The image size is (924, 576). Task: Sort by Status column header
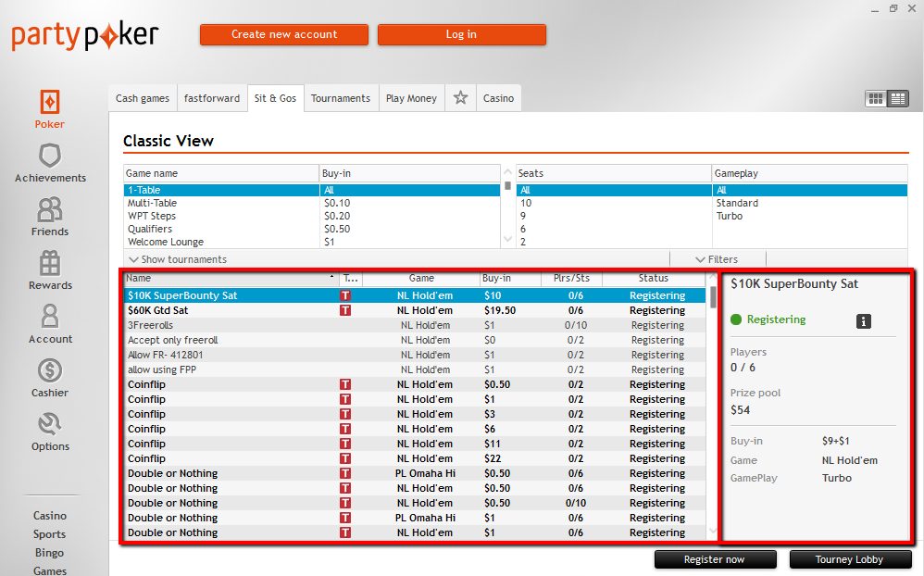point(654,278)
